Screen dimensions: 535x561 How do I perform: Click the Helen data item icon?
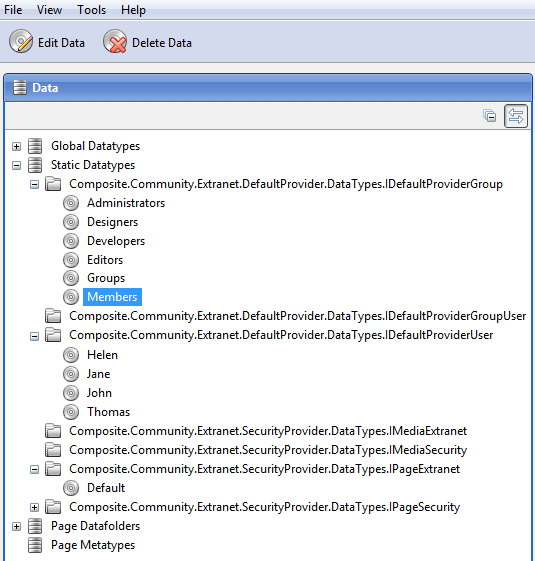click(71, 355)
